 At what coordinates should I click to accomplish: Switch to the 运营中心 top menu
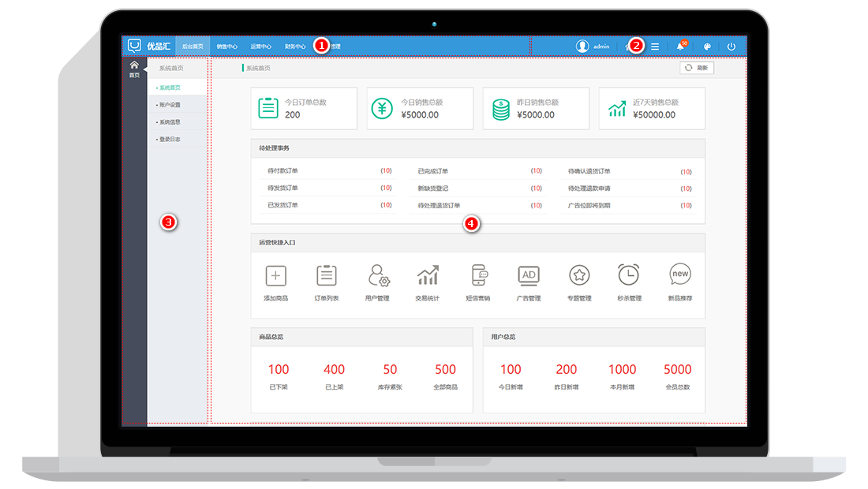260,47
